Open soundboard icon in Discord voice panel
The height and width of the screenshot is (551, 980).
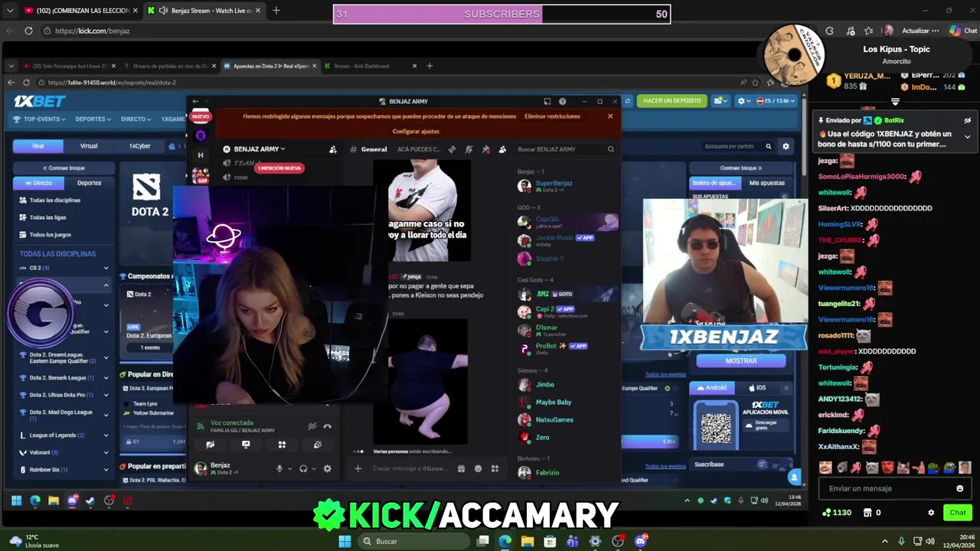pyautogui.click(x=318, y=445)
